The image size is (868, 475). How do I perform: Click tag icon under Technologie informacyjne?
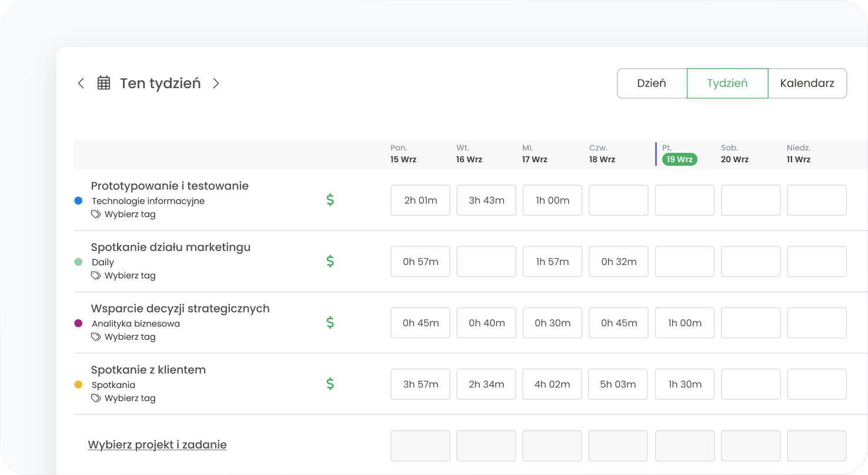[96, 215]
